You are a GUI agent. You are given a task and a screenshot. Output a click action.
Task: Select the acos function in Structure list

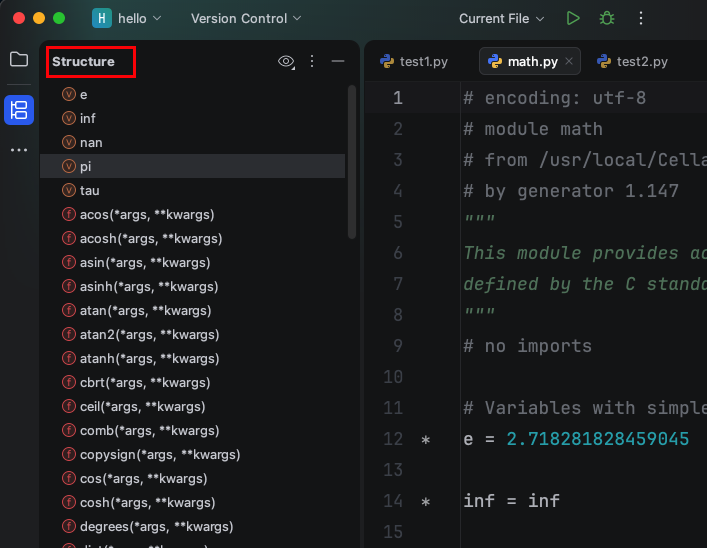click(x=146, y=215)
